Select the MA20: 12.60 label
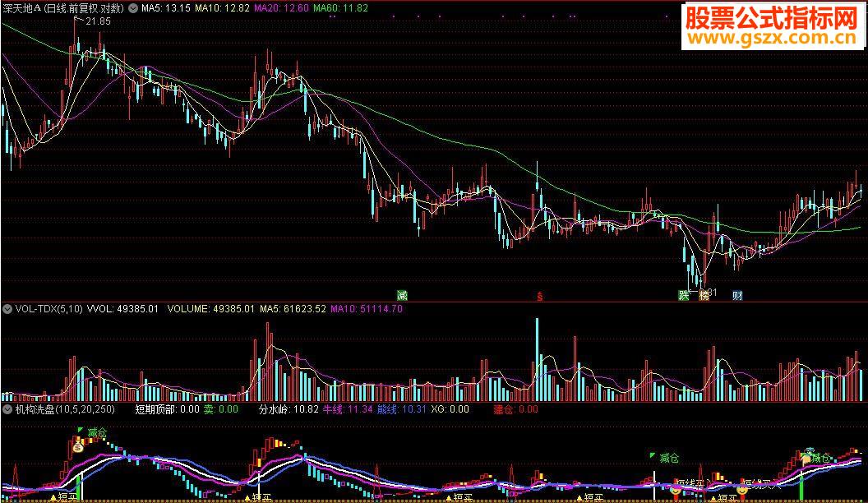868x503 pixels. click(281, 8)
